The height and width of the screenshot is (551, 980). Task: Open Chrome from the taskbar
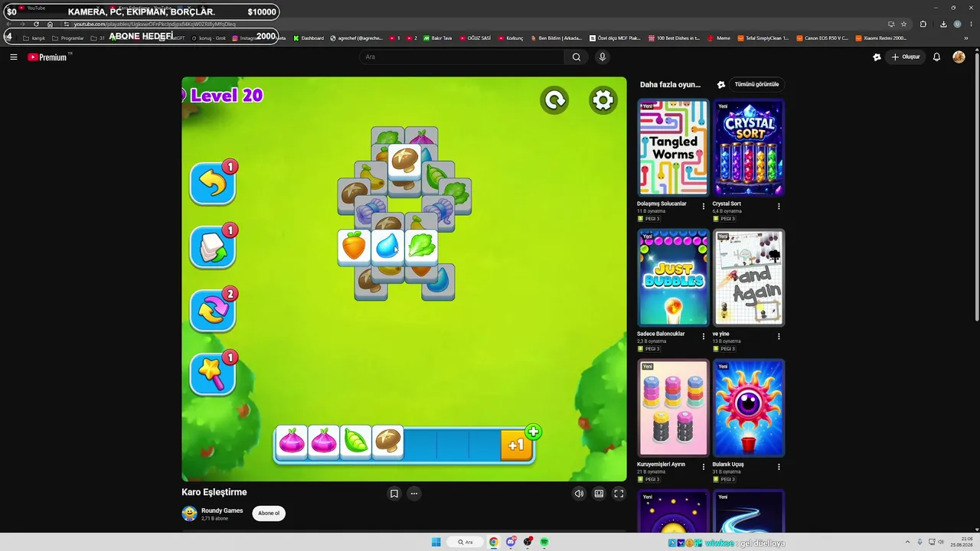[493, 542]
